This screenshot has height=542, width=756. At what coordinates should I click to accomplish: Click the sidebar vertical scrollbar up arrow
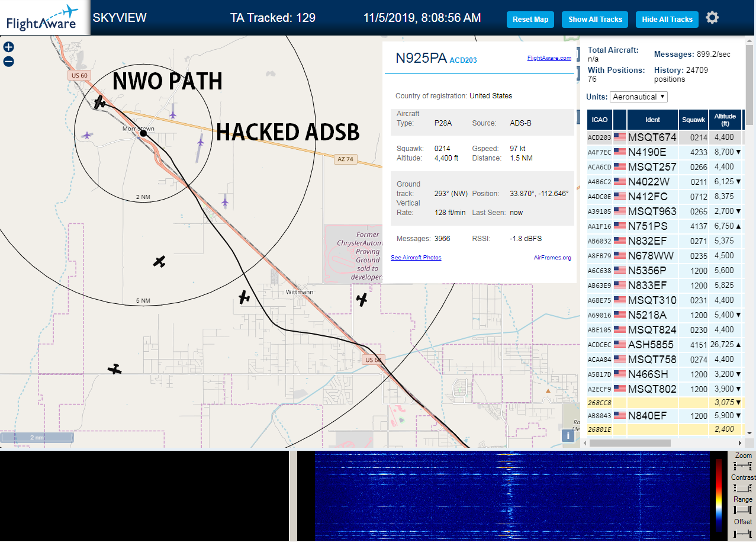coord(751,41)
